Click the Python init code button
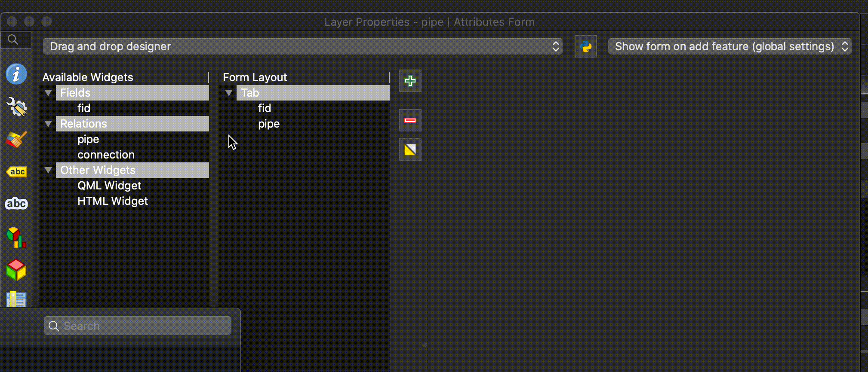The image size is (868, 372). point(585,46)
